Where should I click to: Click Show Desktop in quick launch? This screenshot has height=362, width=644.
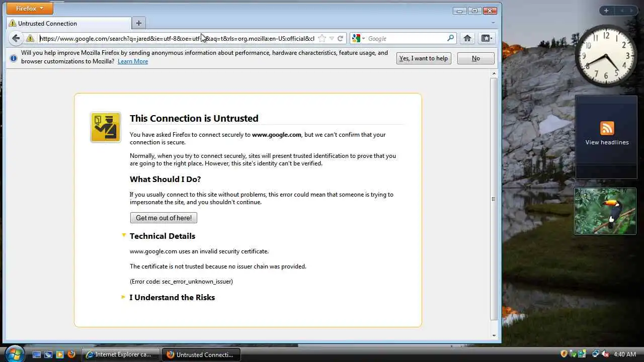point(37,354)
